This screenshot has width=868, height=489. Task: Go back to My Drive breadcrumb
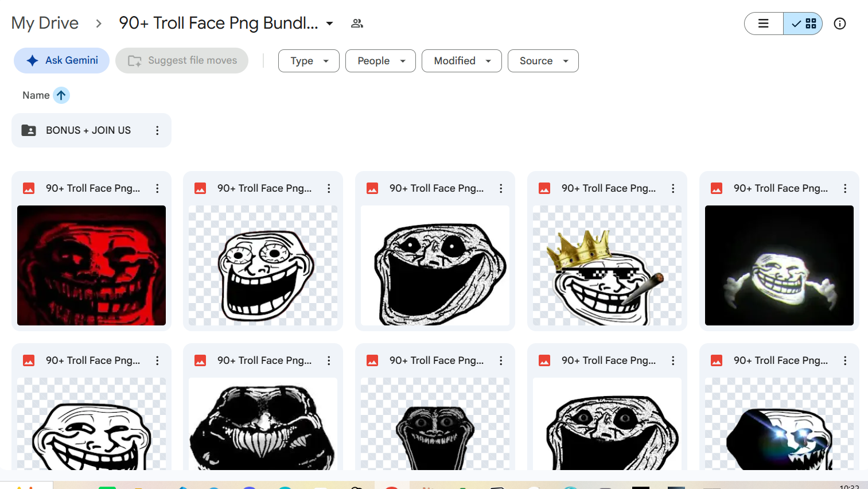[x=45, y=23]
